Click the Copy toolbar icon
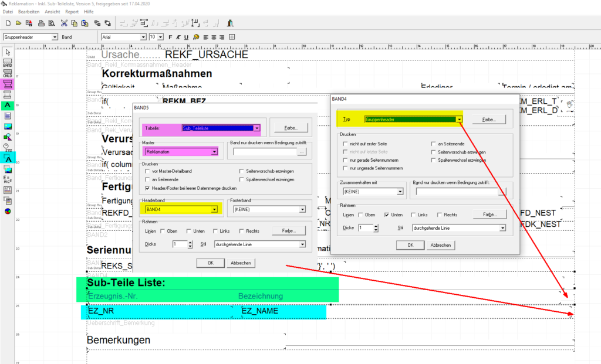The height and width of the screenshot is (364, 601). (74, 23)
